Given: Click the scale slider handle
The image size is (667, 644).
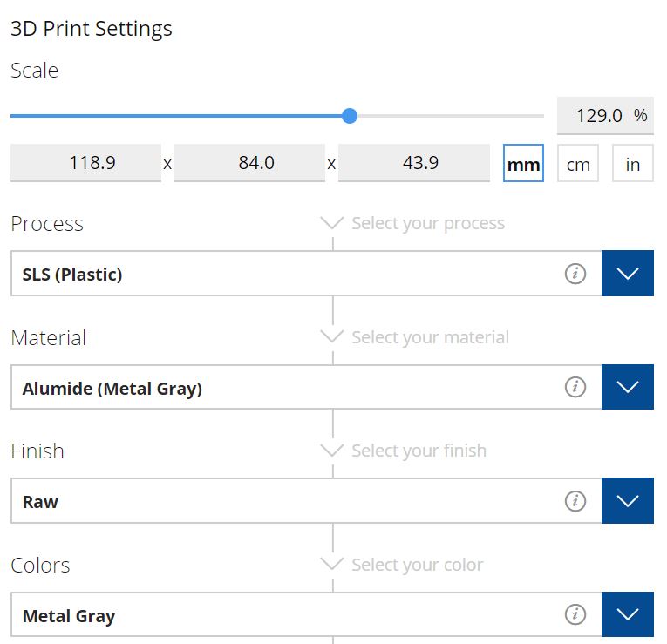Looking at the screenshot, I should (x=350, y=116).
